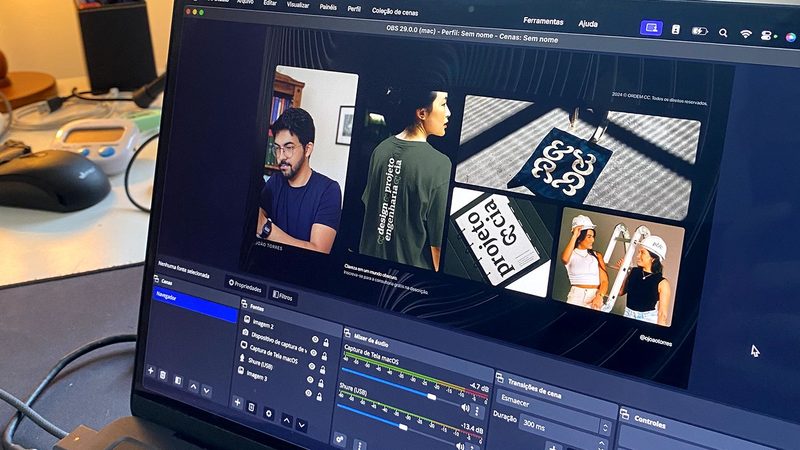Click Captura de Tela macOS volume slider handle

point(432,396)
